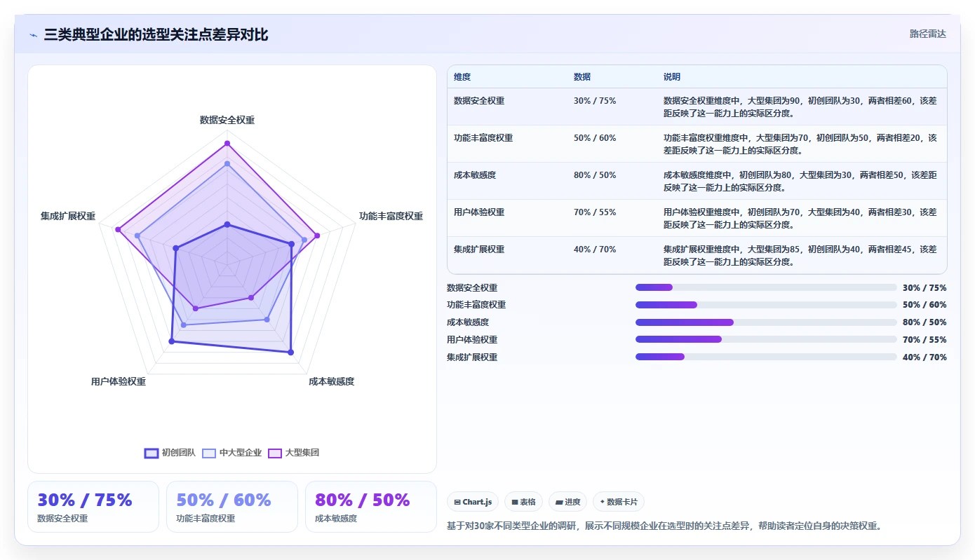
Task: Click the 80% / 50% value in table
Action: (595, 175)
